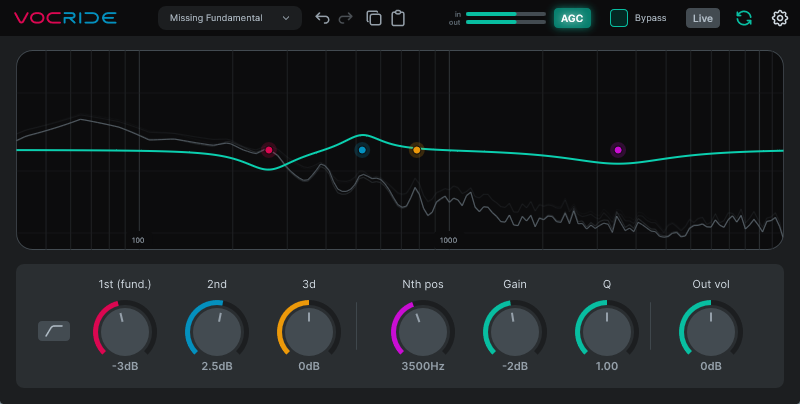The width and height of the screenshot is (800, 404).
Task: Open settings via the gear icon
Action: [780, 18]
